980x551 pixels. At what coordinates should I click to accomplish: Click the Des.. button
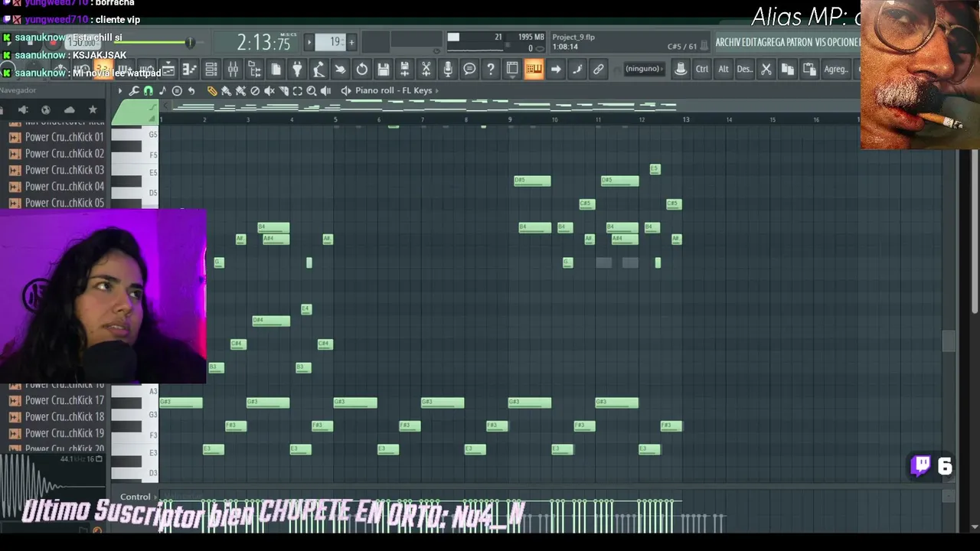[x=744, y=70]
